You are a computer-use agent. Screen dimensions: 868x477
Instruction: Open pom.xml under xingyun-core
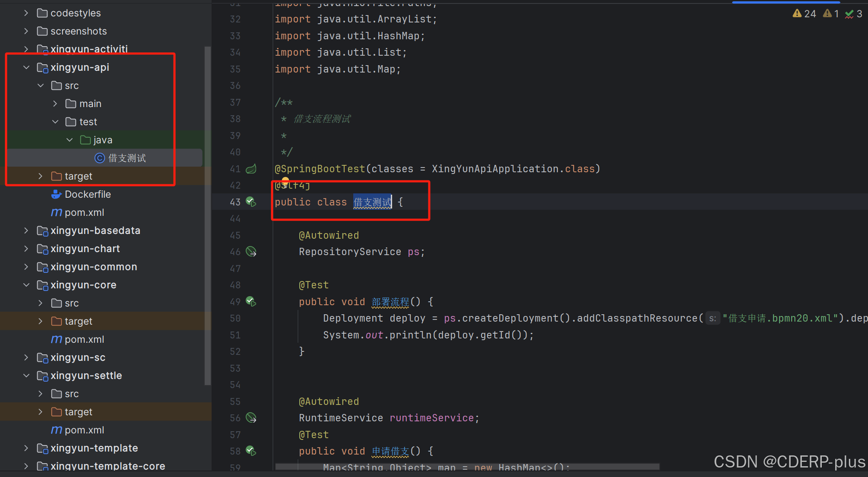[x=84, y=339]
